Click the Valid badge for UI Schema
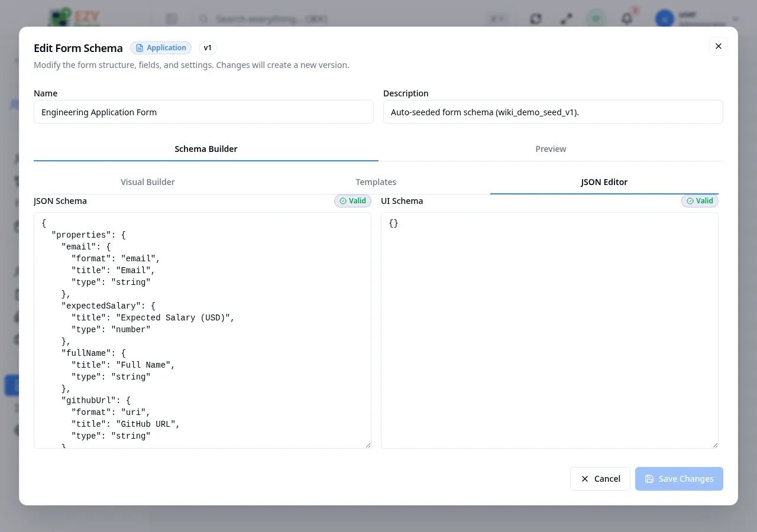 (700, 201)
